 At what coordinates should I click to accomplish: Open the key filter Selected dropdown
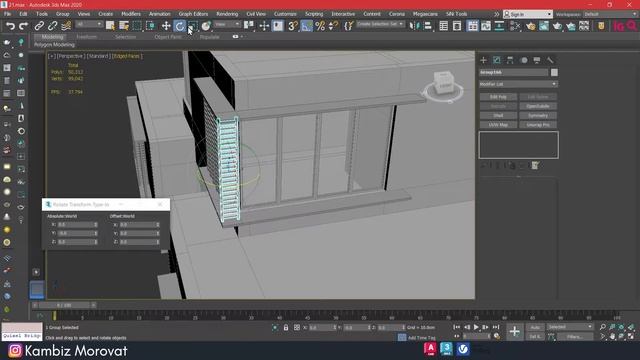point(569,327)
